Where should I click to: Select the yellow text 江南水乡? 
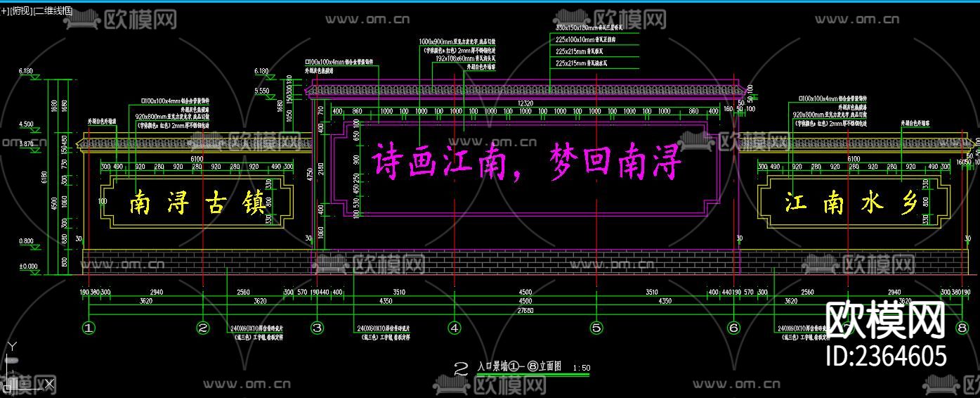click(851, 204)
